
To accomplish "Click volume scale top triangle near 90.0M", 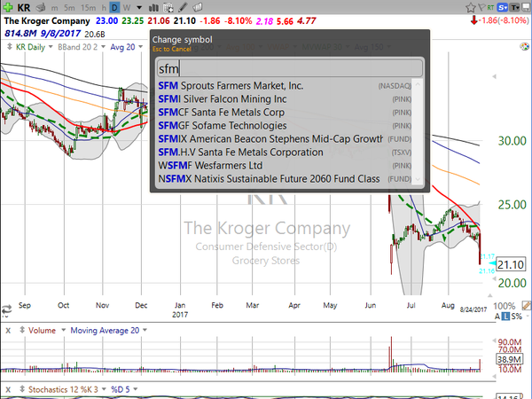I will pos(494,340).
